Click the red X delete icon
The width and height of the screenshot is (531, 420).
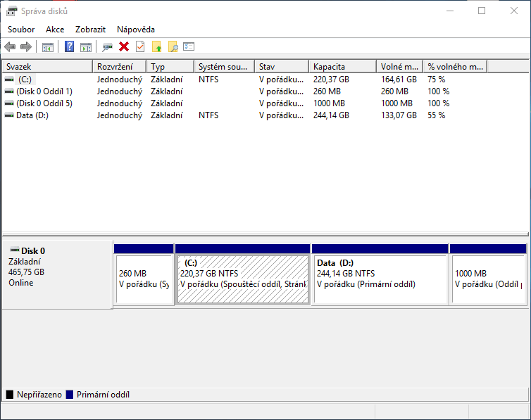(x=124, y=47)
